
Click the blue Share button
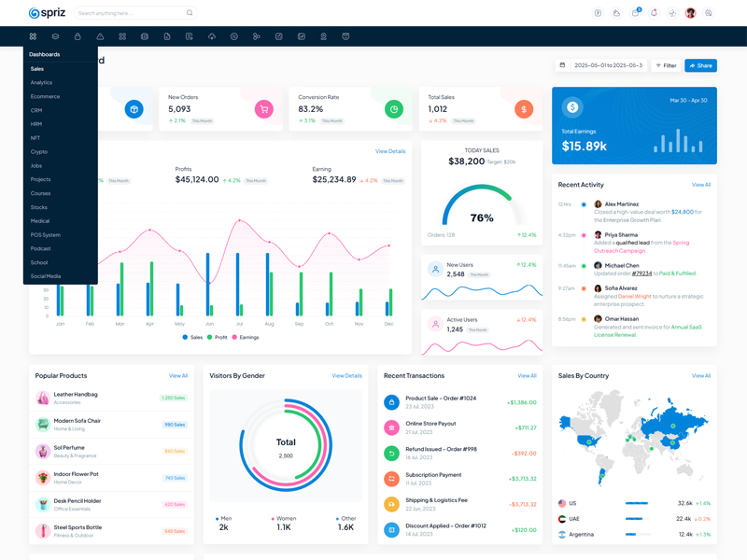coord(700,65)
